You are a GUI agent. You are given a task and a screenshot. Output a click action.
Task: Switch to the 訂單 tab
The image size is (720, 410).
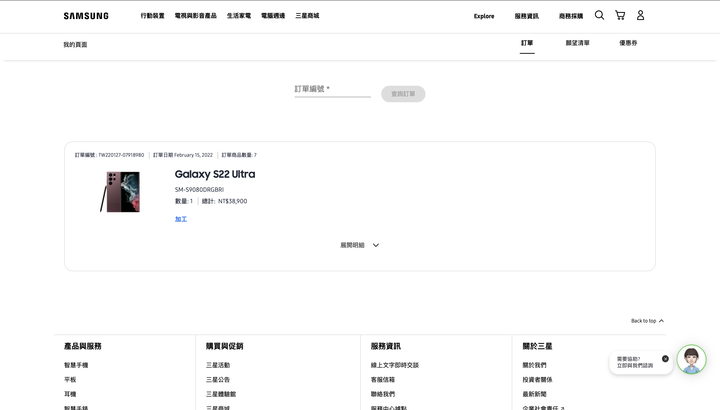coord(527,43)
